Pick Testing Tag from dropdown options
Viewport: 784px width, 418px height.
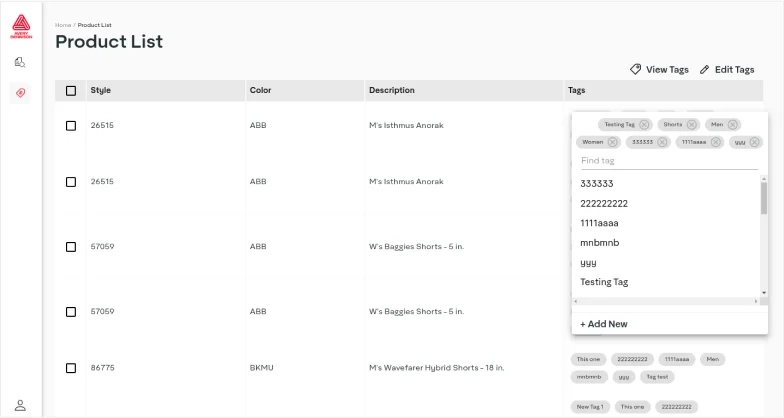click(x=604, y=282)
